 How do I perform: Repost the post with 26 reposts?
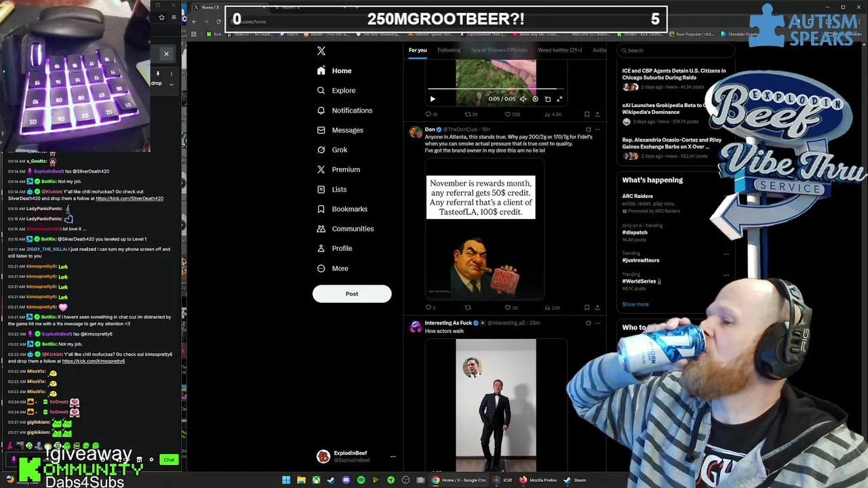471,115
